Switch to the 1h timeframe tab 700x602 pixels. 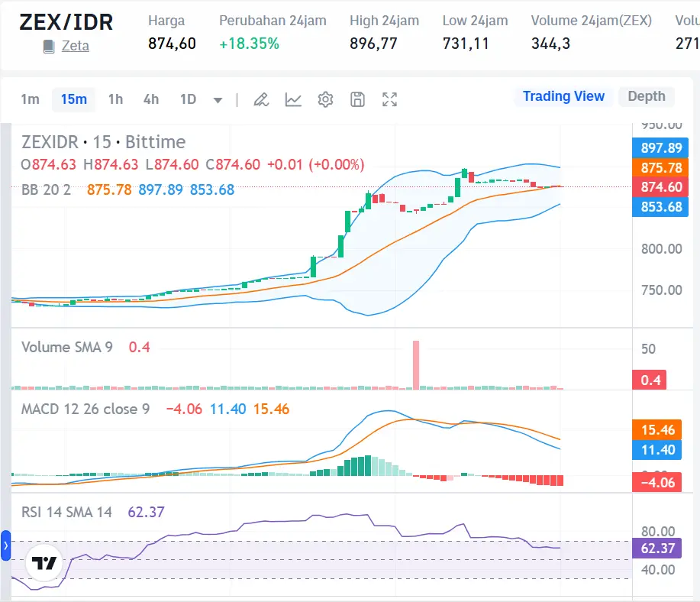click(x=113, y=99)
